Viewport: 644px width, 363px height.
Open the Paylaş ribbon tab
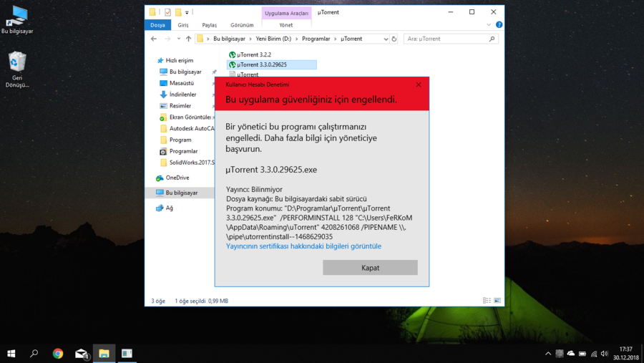(209, 25)
